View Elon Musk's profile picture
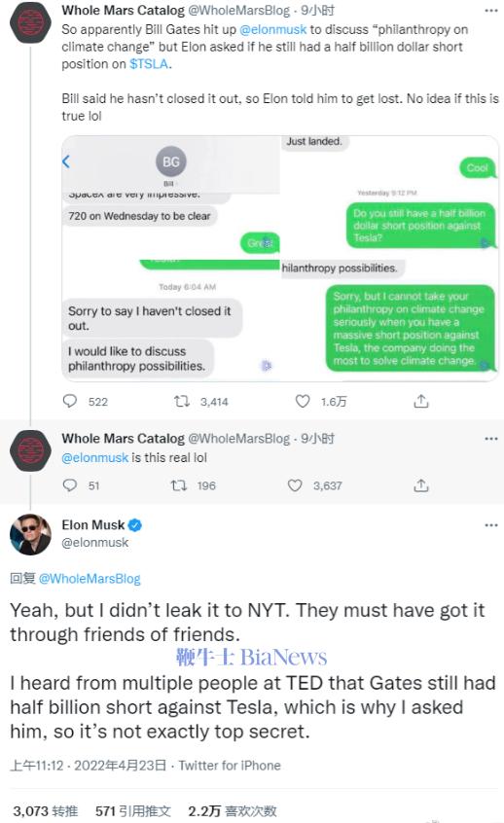The width and height of the screenshot is (504, 823). click(30, 534)
